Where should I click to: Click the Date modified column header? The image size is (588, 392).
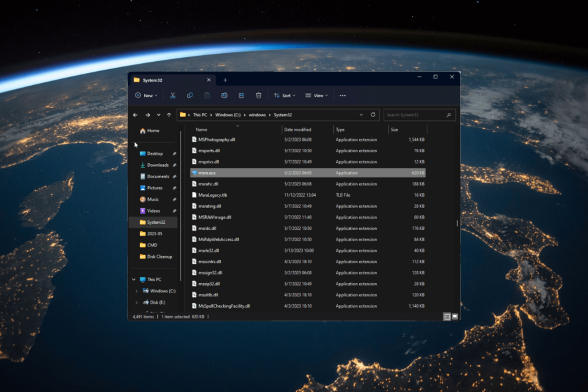(297, 130)
